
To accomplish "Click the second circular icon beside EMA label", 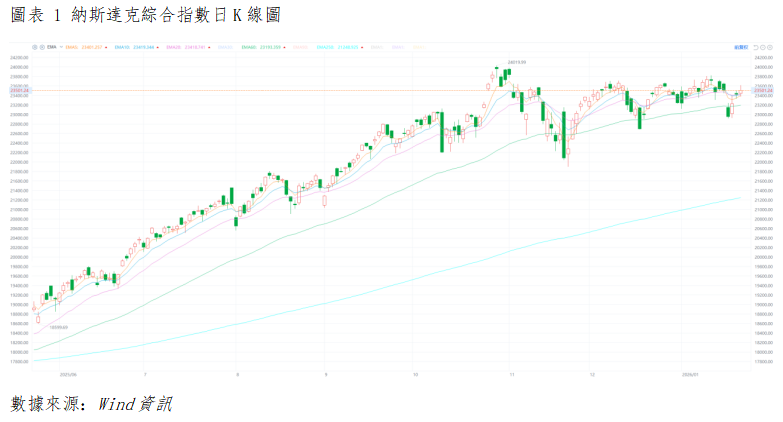I will 42,46.
